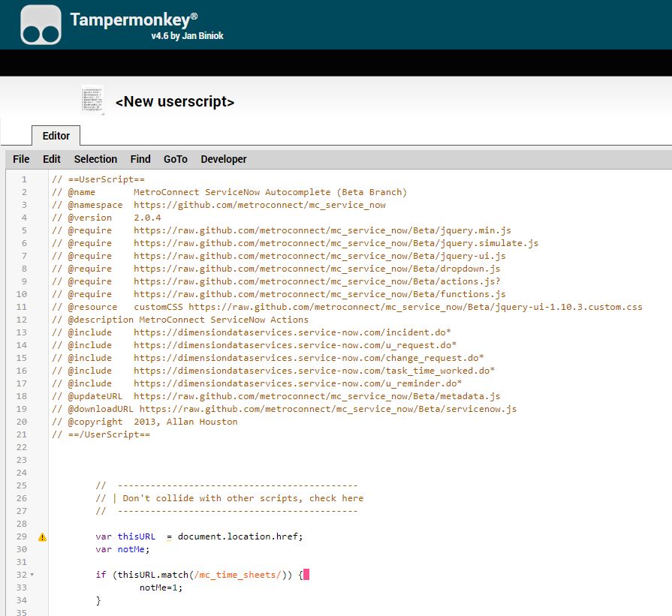Screen dimensions: 672x616
Task: Click the @resource customCSS line
Action: (347, 307)
